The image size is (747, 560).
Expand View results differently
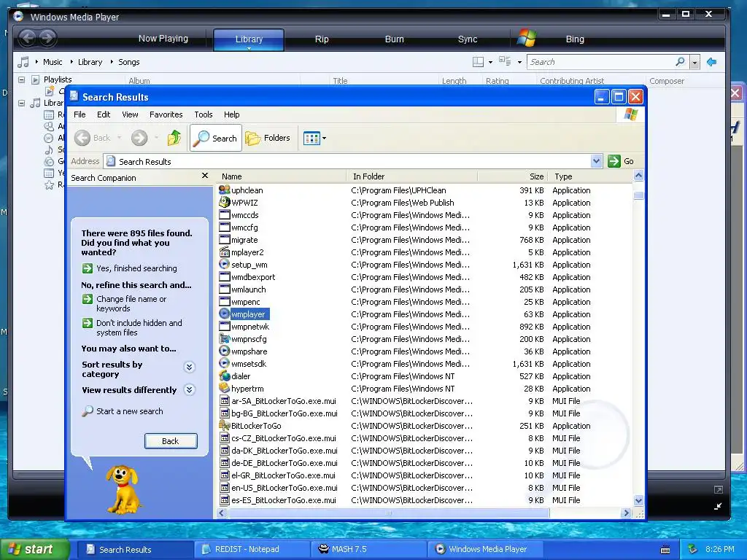pyautogui.click(x=189, y=389)
